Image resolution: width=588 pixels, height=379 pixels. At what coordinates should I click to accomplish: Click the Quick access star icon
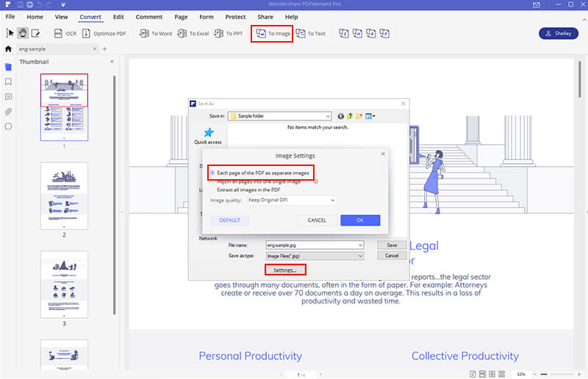tap(208, 132)
